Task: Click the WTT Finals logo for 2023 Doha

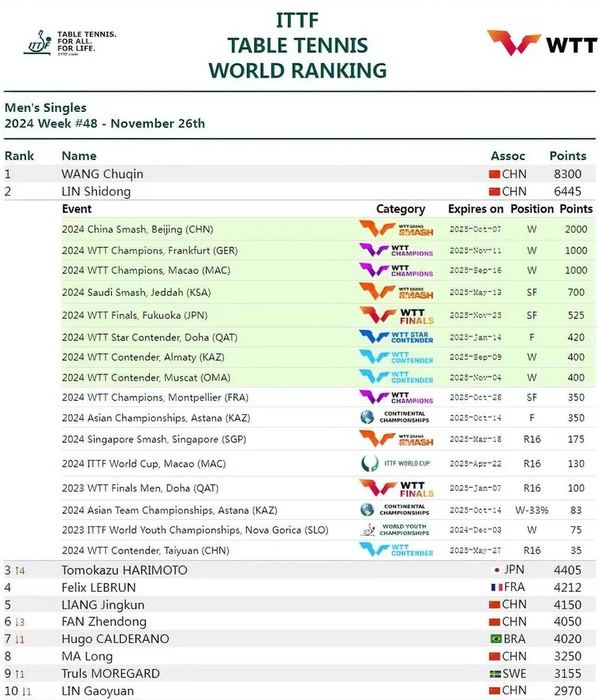Action: 396,488
